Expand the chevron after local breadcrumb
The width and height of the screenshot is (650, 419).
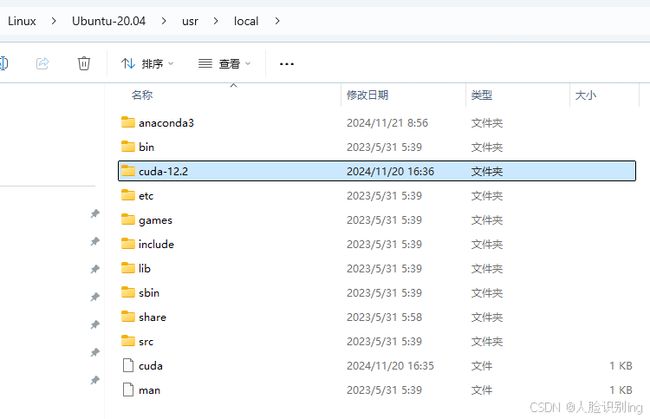point(277,21)
